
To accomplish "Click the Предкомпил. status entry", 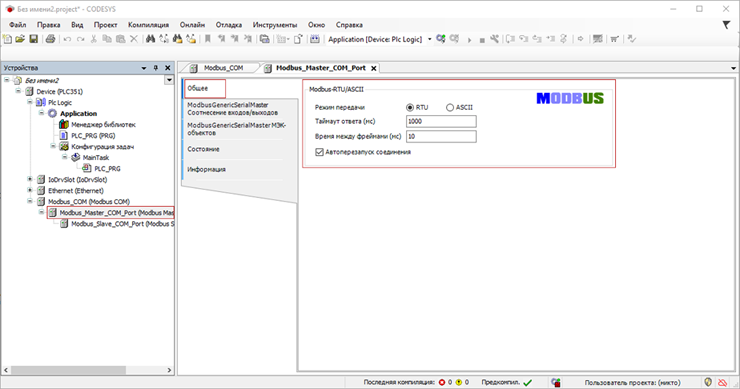I will (x=506, y=382).
